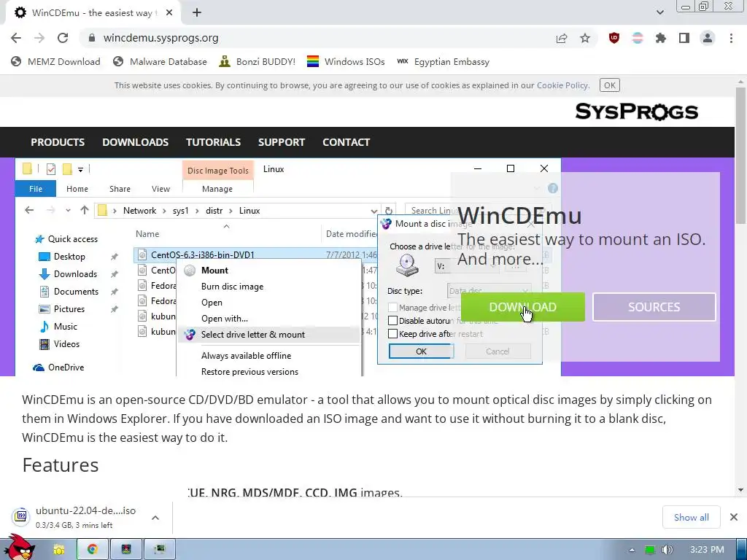
Task: Open a new tab with the plus button
Action: coord(197,13)
